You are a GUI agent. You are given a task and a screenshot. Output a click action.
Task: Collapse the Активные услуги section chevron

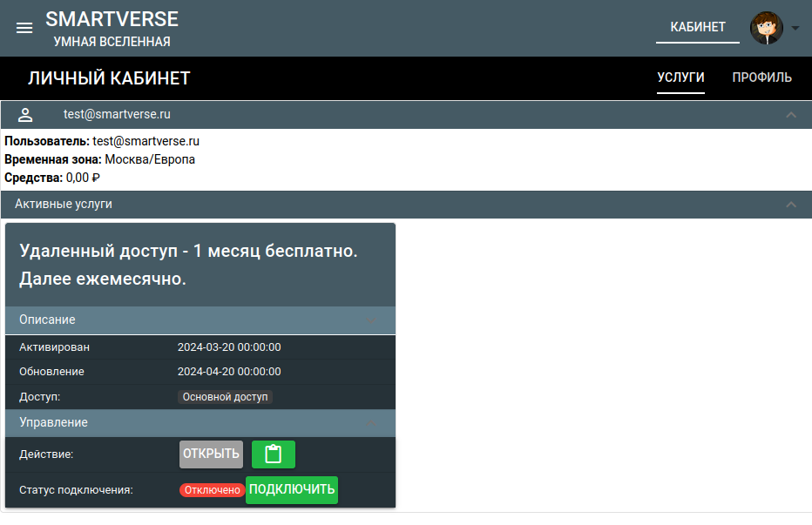(791, 205)
